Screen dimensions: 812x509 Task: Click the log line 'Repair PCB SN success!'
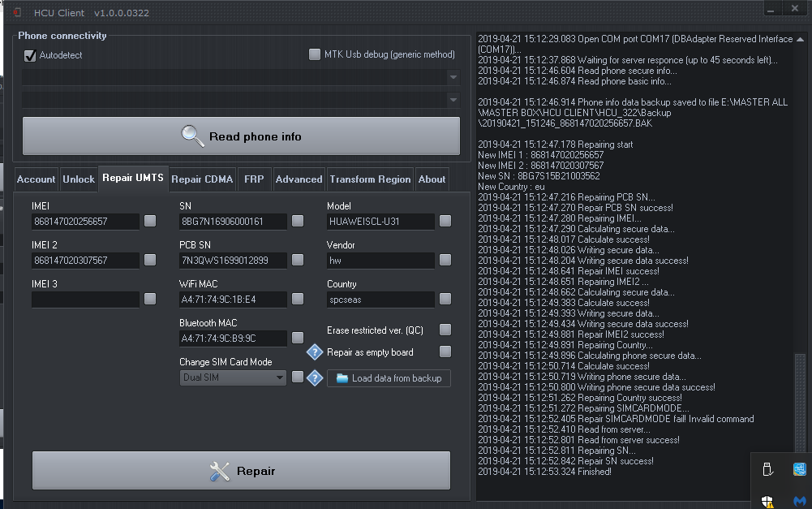coord(575,207)
